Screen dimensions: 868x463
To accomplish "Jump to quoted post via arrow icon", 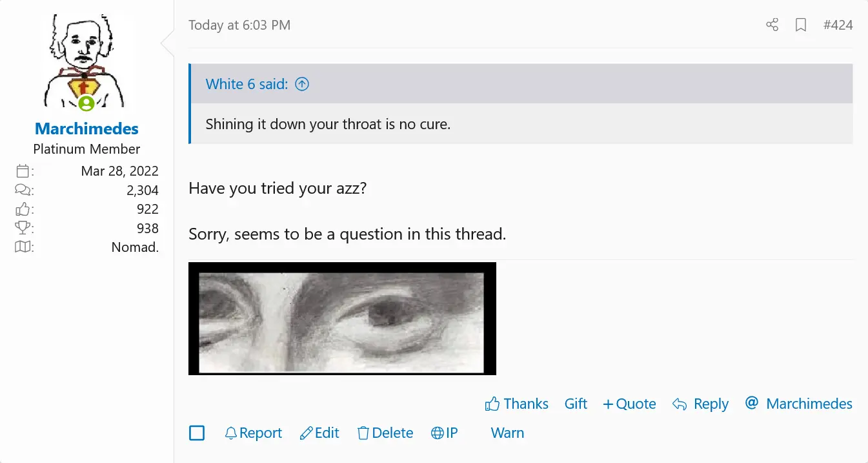I will pos(302,84).
